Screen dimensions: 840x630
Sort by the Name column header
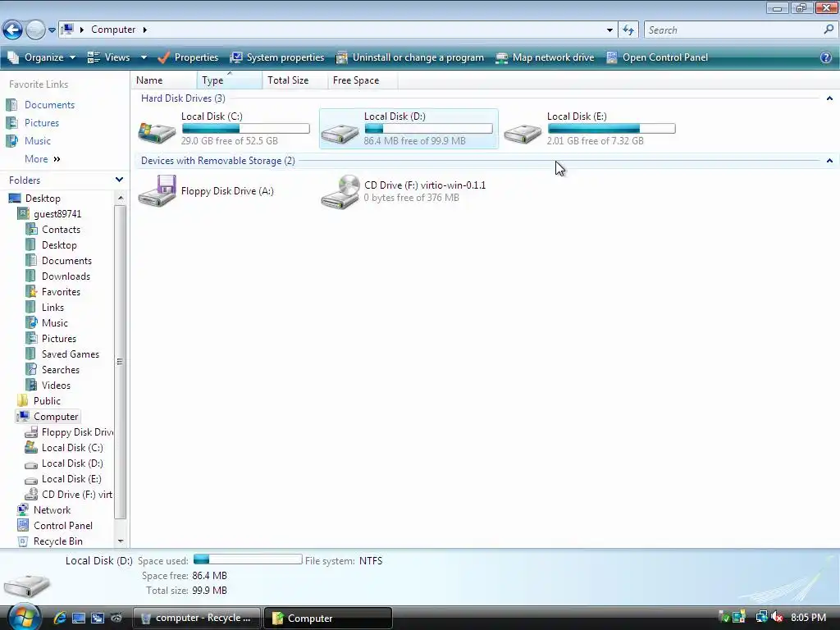164,80
